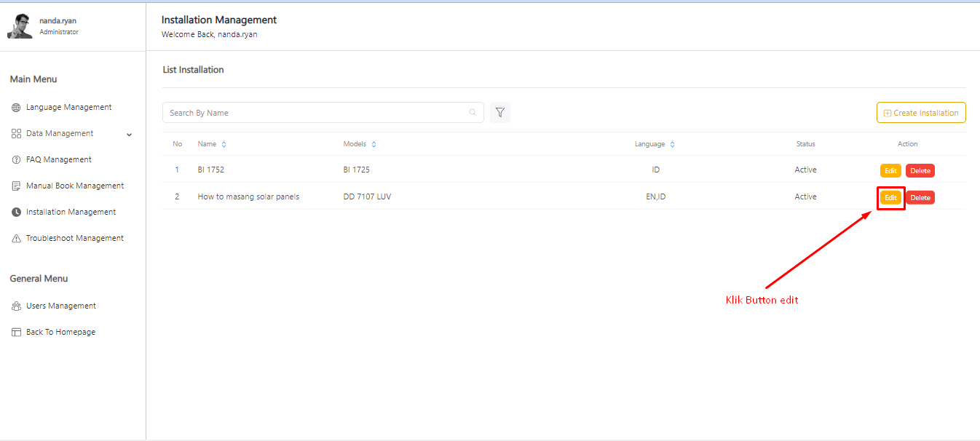Sort the list by Language column
The height and width of the screenshot is (441, 980).
pos(672,145)
